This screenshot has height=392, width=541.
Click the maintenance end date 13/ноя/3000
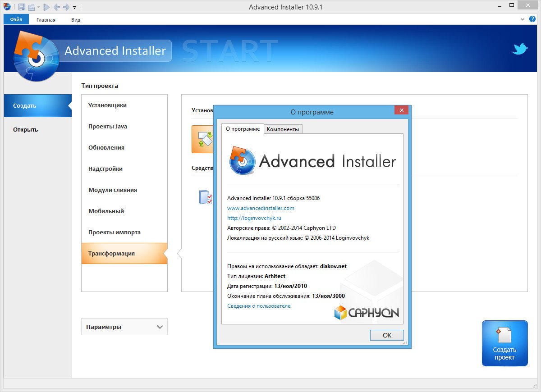[x=328, y=296]
